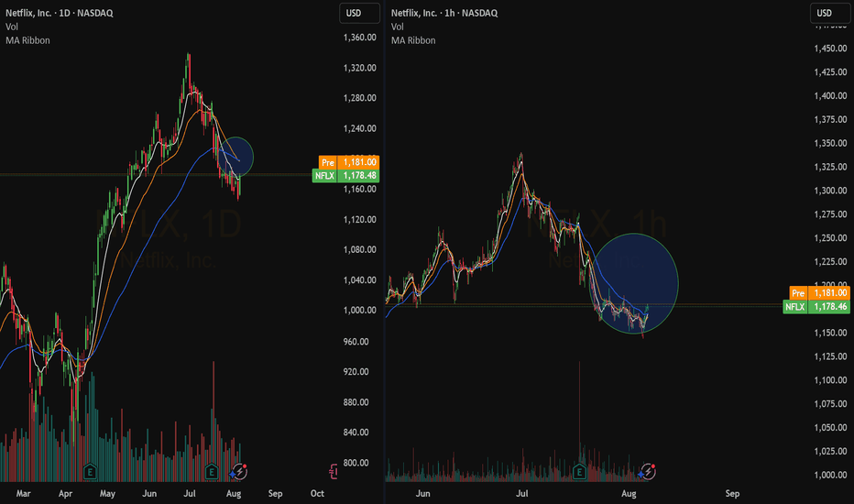The image size is (854, 504).
Task: Click the Jul label on 1h time axis
Action: tap(521, 494)
